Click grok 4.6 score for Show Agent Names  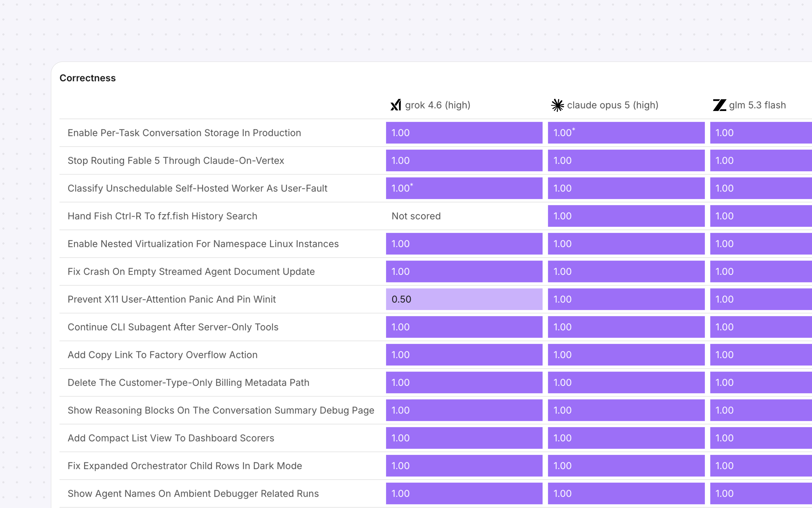coord(464,494)
